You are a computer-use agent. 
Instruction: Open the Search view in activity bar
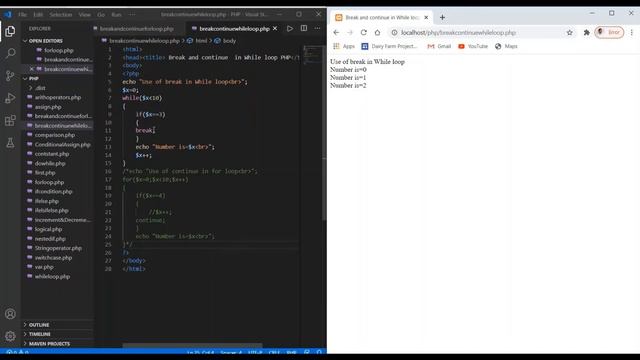click(10, 53)
